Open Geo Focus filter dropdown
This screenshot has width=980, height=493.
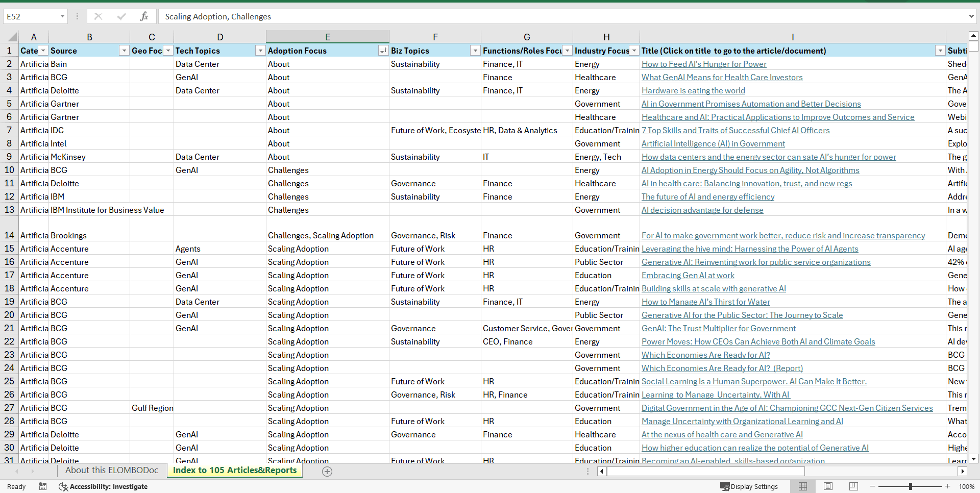(x=168, y=51)
